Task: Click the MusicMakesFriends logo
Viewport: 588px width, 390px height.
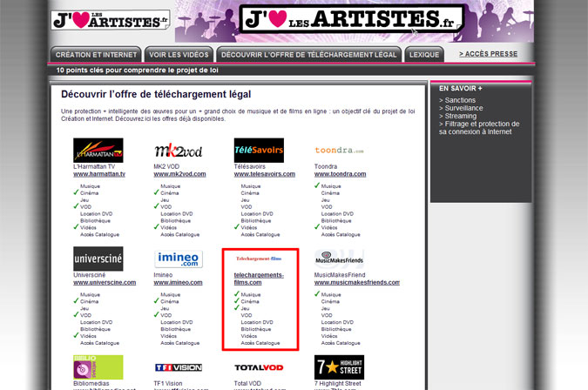Action: [x=340, y=258]
